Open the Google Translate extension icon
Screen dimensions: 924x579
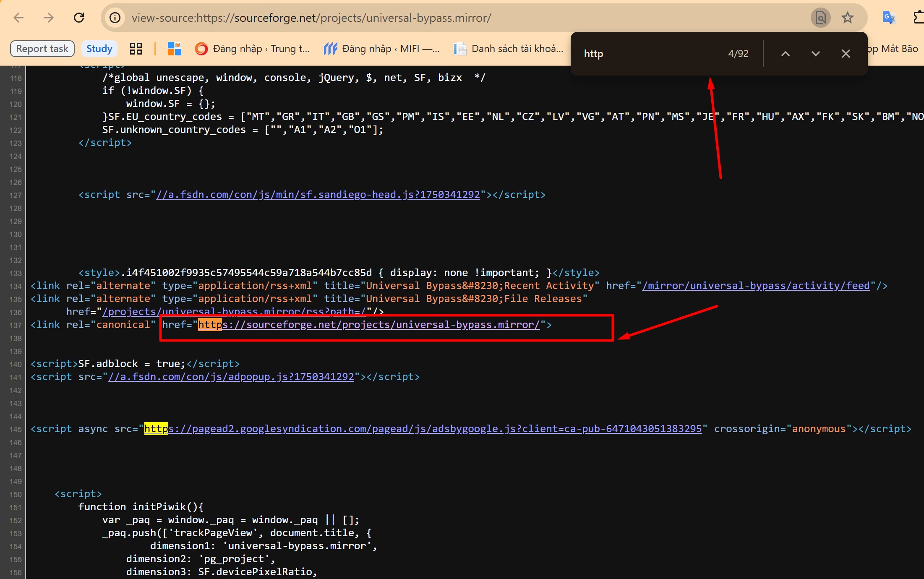coord(889,18)
